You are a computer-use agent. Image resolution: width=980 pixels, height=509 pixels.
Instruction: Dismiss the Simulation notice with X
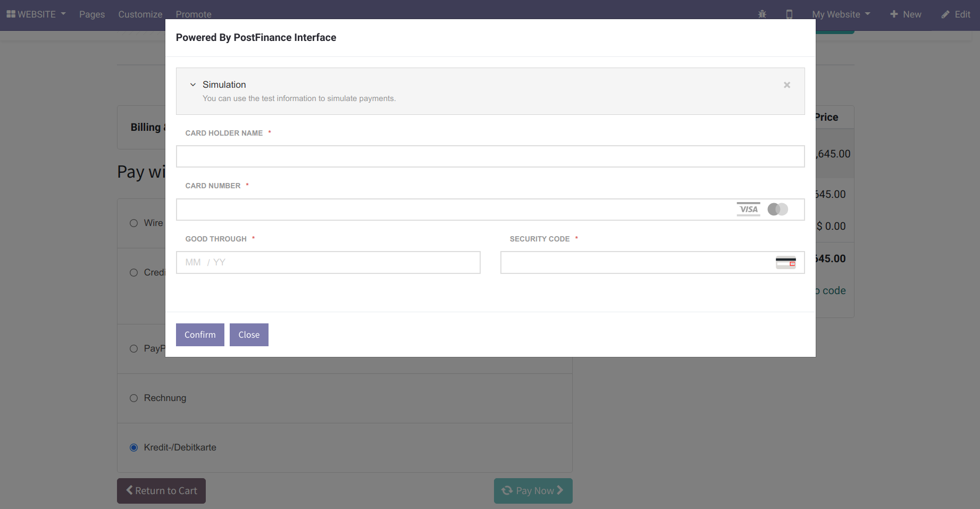pos(787,85)
